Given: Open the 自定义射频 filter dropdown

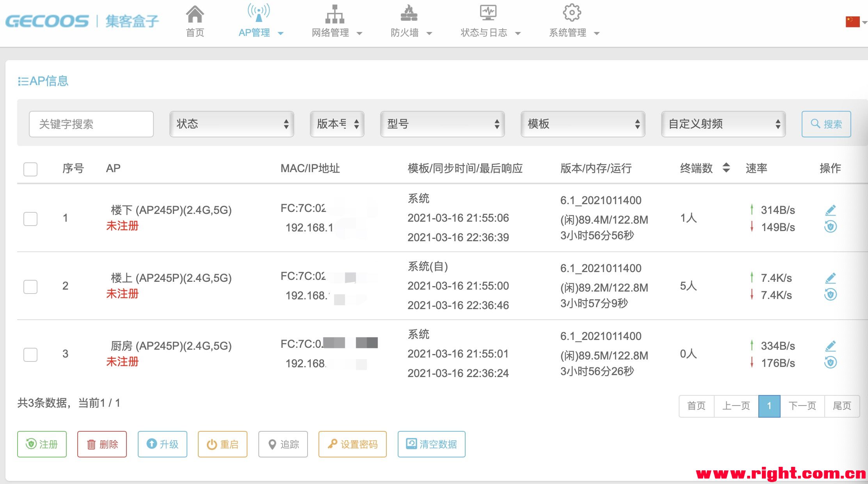Looking at the screenshot, I should tap(724, 124).
